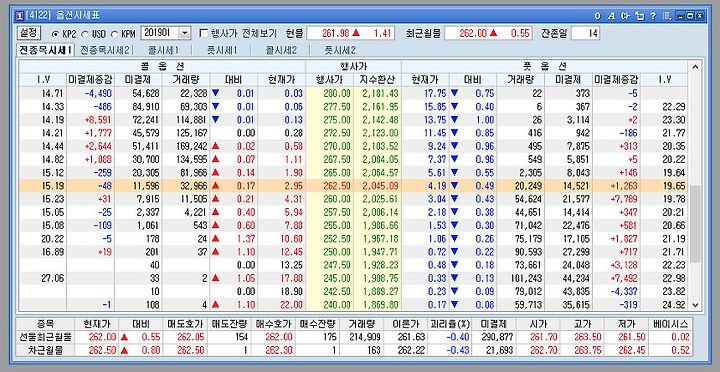Click put price cell 4.19
Screen dimensions: 720x372
click(425, 186)
